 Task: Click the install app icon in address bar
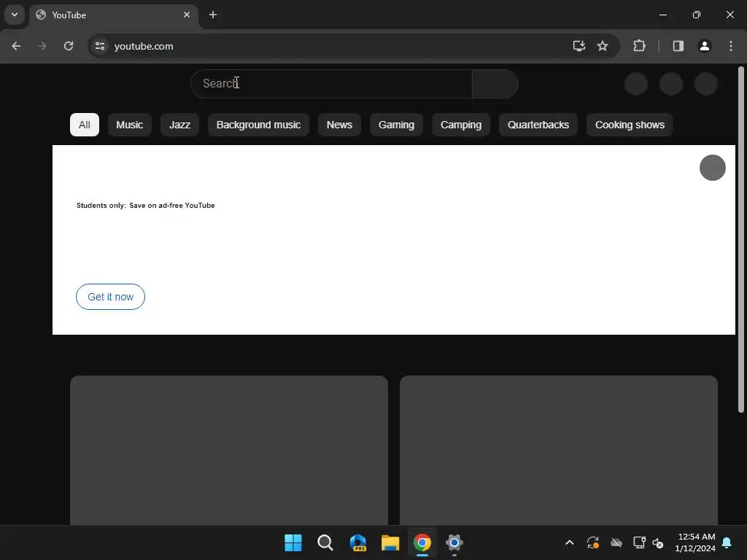click(578, 46)
